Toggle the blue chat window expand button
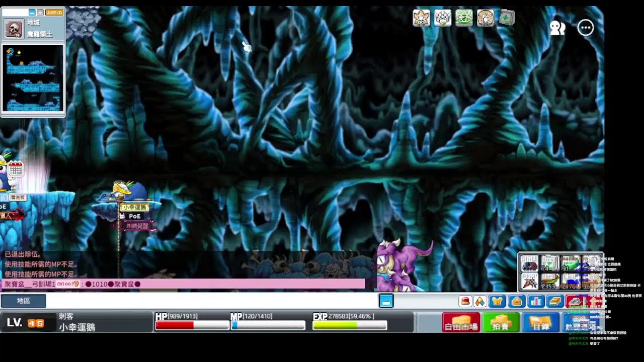Screen dimensions: 644x362 (386, 301)
